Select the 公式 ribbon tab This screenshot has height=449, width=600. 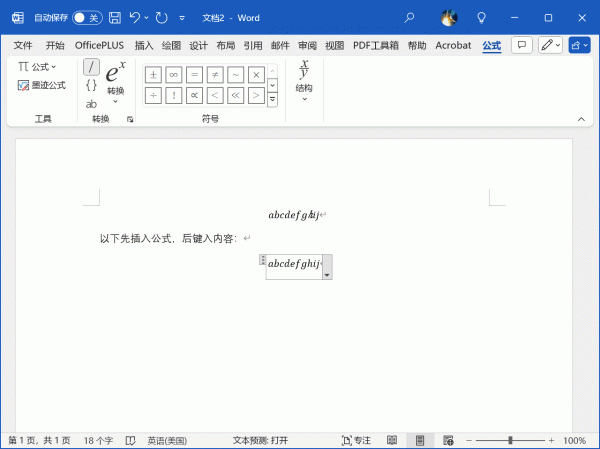click(492, 46)
